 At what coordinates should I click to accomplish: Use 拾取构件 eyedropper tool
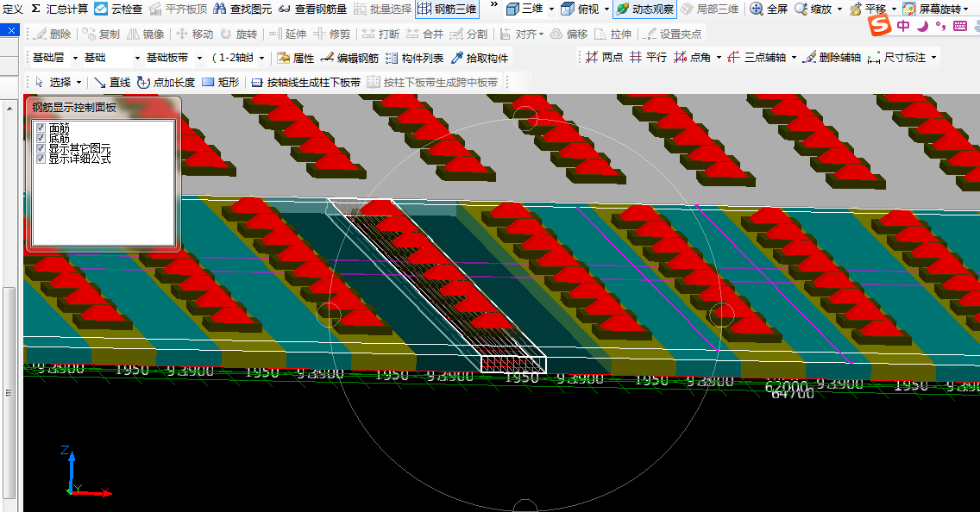tap(480, 58)
